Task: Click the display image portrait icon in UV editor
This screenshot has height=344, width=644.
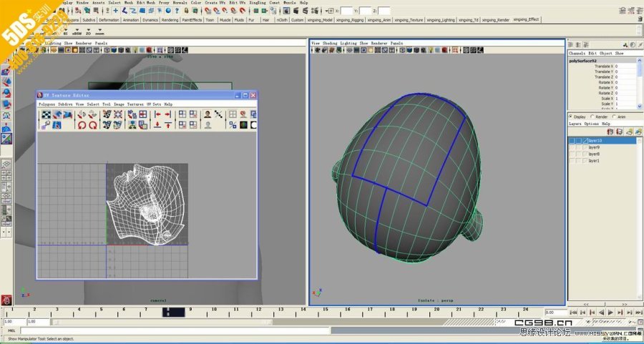Action: point(208,114)
